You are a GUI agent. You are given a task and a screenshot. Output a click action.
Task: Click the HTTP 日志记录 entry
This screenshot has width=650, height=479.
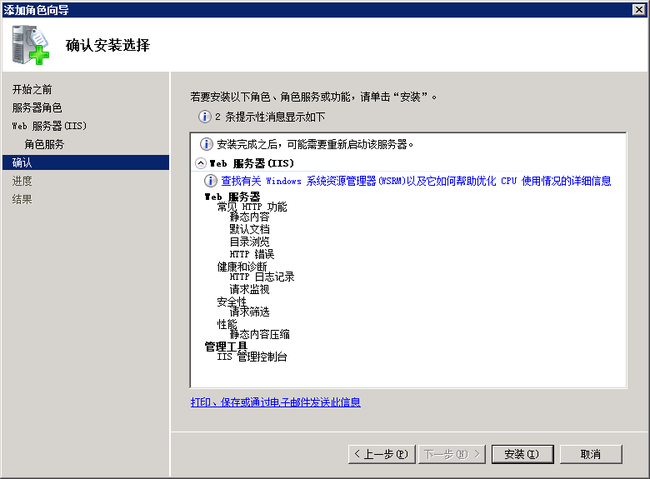coord(262,277)
